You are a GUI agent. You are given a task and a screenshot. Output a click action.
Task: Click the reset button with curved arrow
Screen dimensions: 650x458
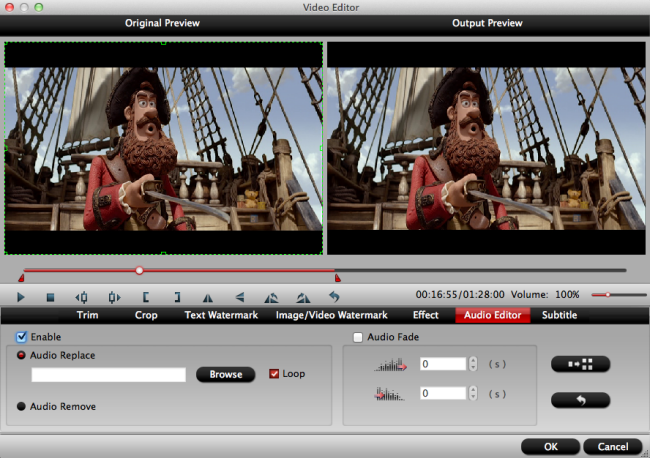[580, 400]
